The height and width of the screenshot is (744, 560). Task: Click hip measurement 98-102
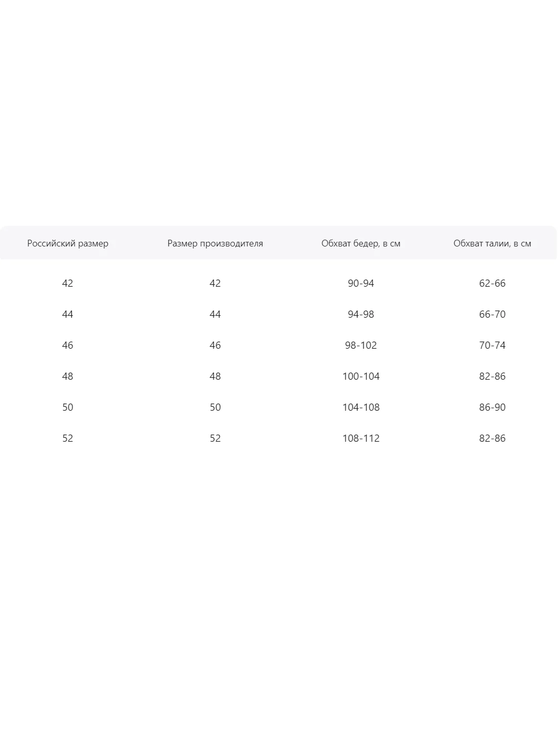[x=361, y=345]
